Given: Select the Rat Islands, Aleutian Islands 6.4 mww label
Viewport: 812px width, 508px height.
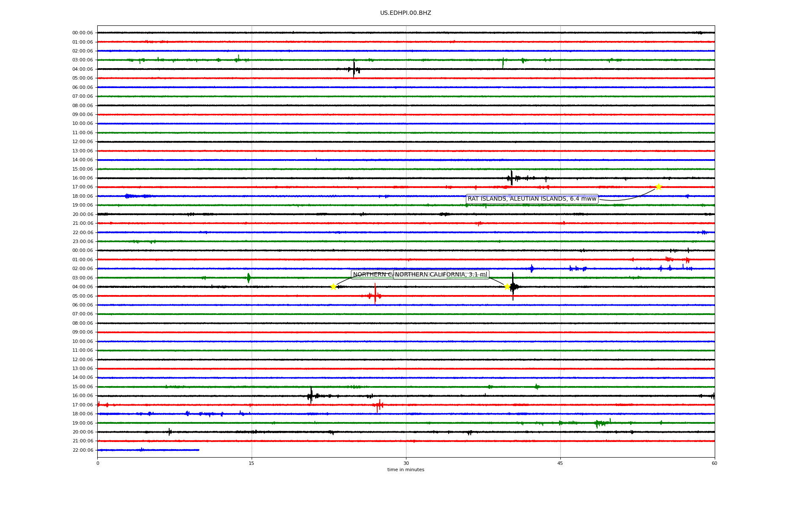Looking at the screenshot, I should point(532,199).
